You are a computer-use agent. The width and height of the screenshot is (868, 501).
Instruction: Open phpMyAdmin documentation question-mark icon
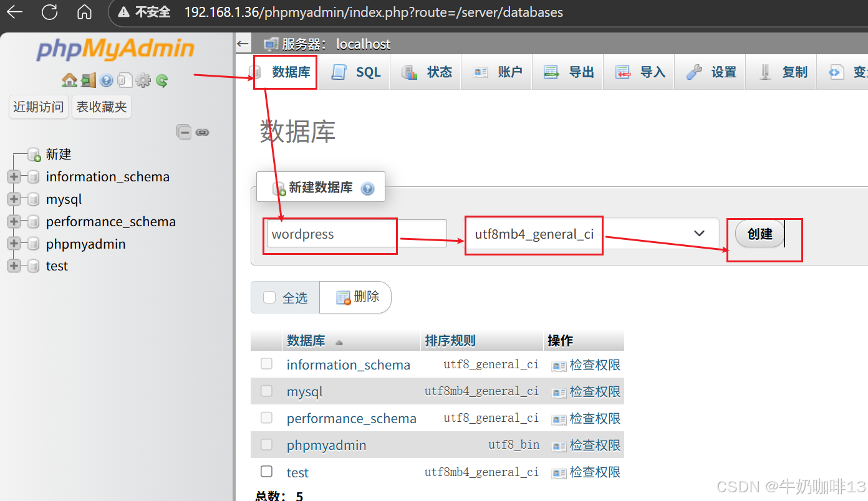pos(107,80)
